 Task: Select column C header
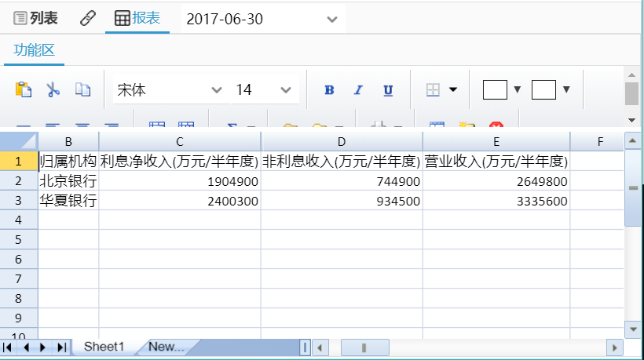180,142
